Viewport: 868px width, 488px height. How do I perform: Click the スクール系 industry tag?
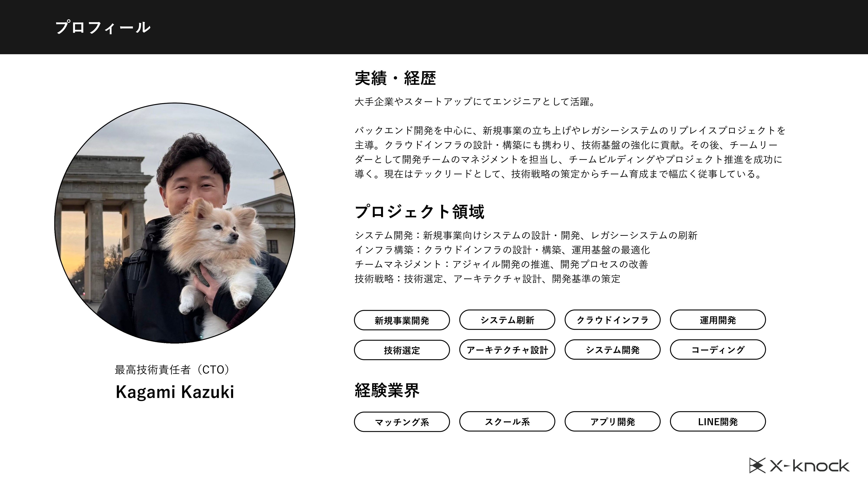pos(507,422)
